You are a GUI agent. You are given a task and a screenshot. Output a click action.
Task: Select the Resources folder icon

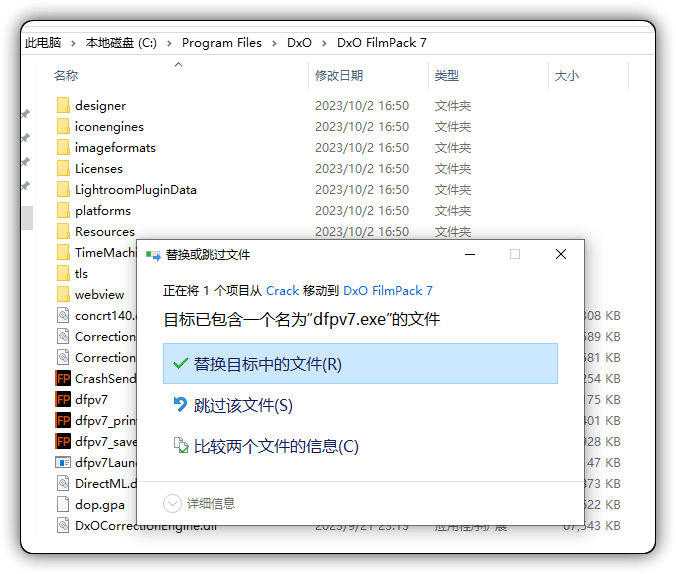(63, 232)
